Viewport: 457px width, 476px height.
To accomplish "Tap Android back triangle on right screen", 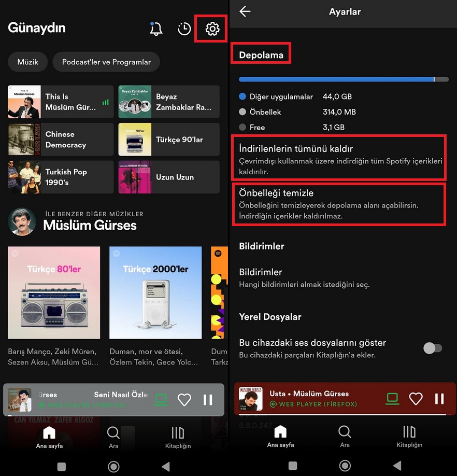I will click(397, 466).
